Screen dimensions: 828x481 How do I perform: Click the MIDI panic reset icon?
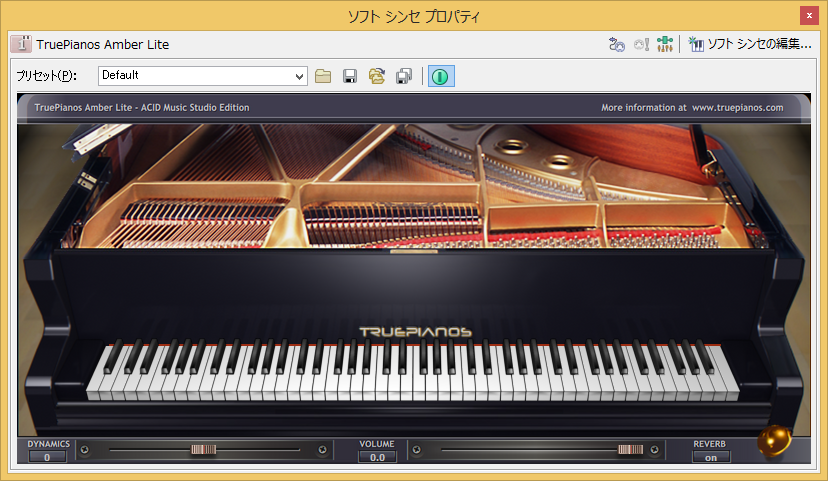click(x=641, y=44)
